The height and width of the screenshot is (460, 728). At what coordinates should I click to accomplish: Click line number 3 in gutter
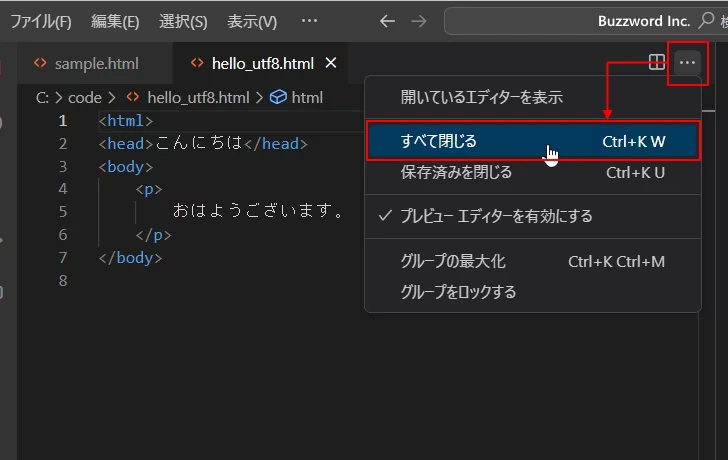click(63, 167)
